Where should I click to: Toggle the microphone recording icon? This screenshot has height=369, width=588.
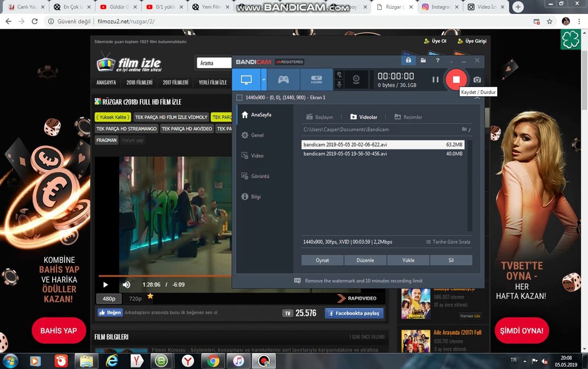[x=339, y=84]
